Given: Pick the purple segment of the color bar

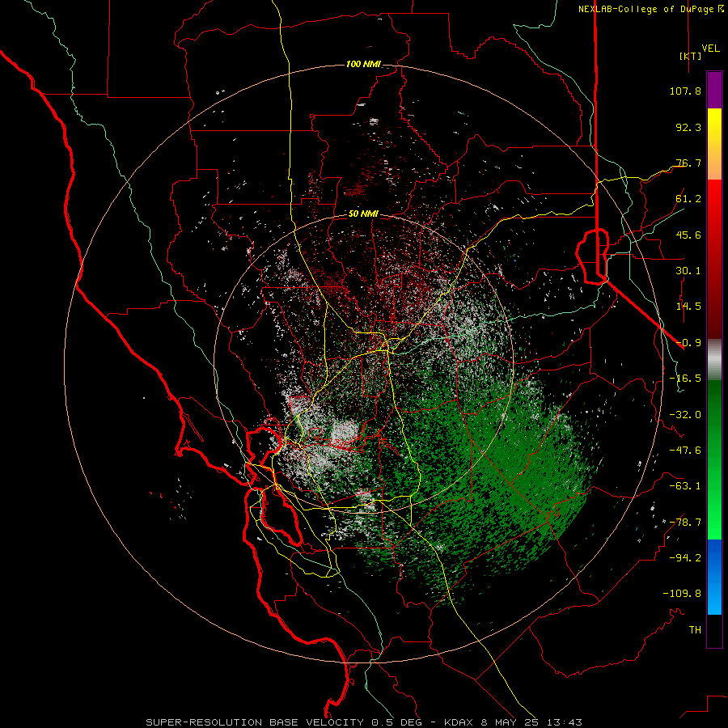Looking at the screenshot, I should point(714,90).
